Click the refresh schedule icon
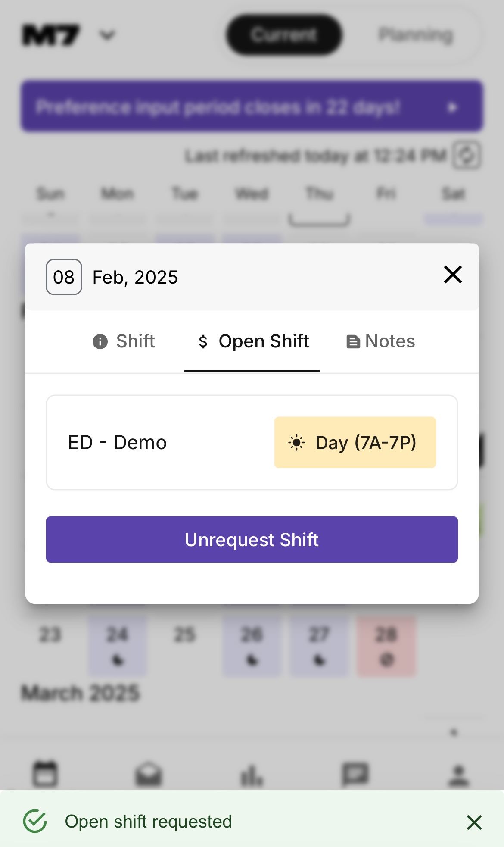This screenshot has height=847, width=504. click(x=467, y=155)
